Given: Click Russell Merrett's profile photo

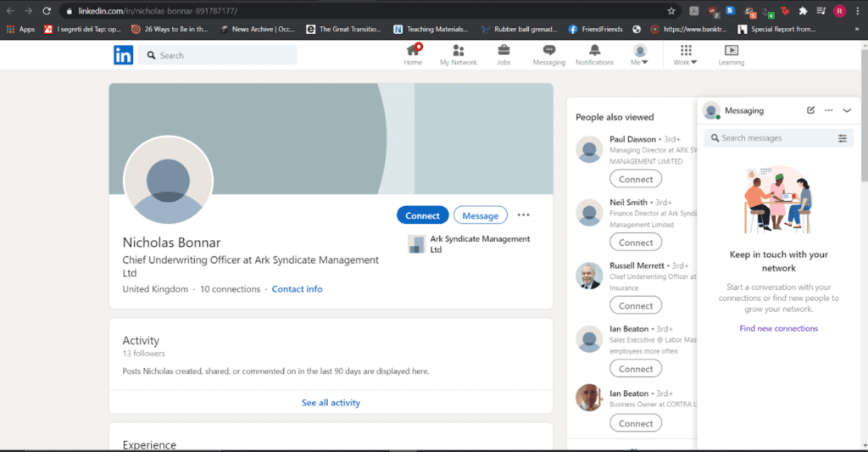Looking at the screenshot, I should (589, 276).
